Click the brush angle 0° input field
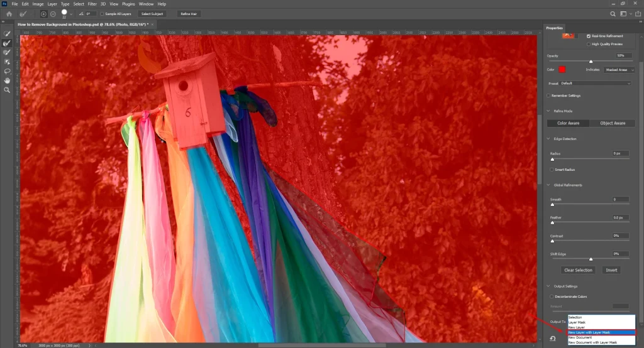 point(91,14)
